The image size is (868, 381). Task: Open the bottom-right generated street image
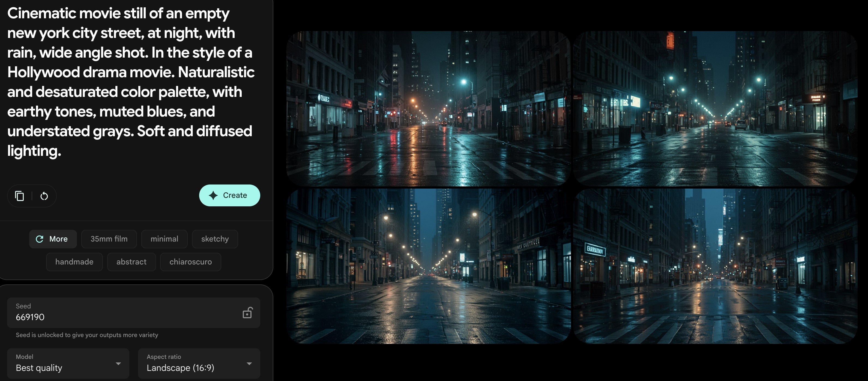pyautogui.click(x=715, y=266)
